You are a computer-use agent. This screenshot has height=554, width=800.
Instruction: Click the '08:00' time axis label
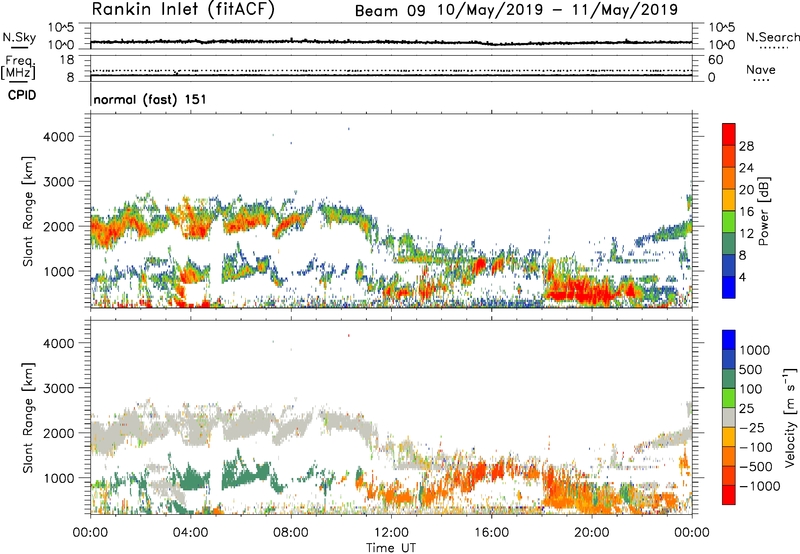coord(291,533)
